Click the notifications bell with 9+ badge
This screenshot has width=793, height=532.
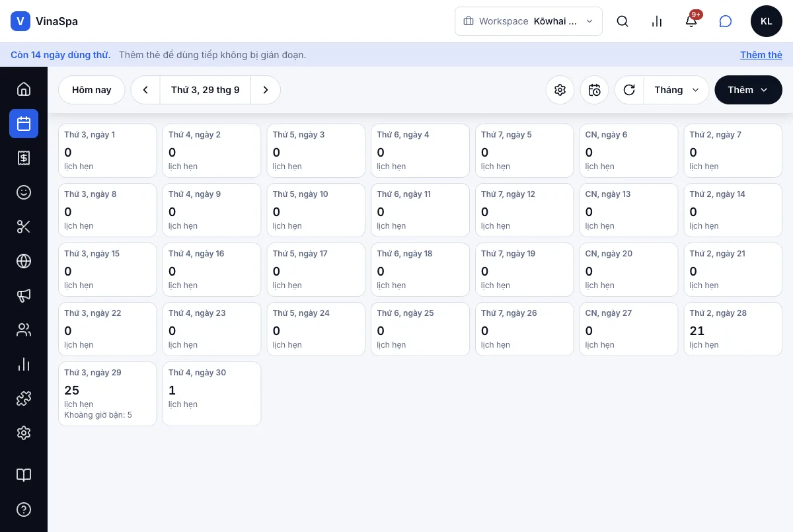coord(691,21)
